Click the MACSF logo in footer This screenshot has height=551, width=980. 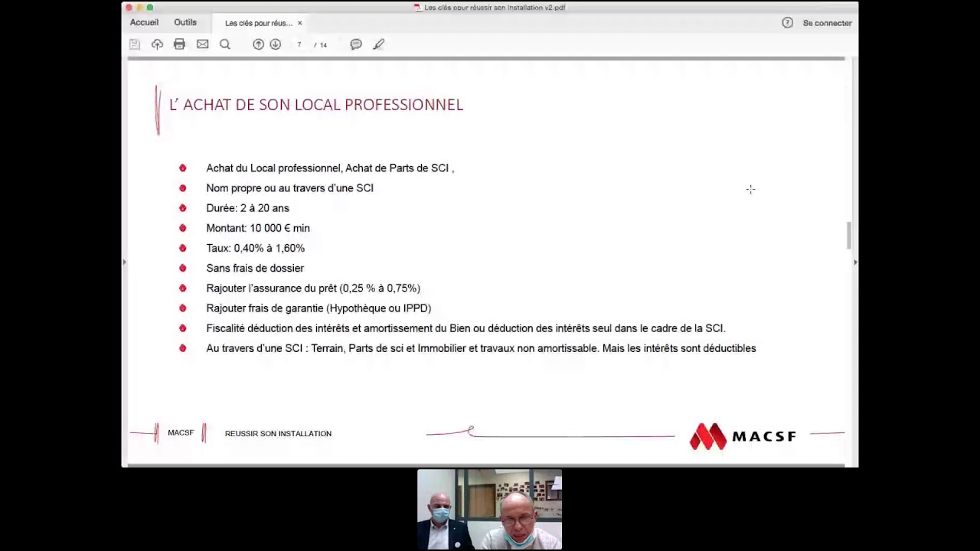[743, 436]
